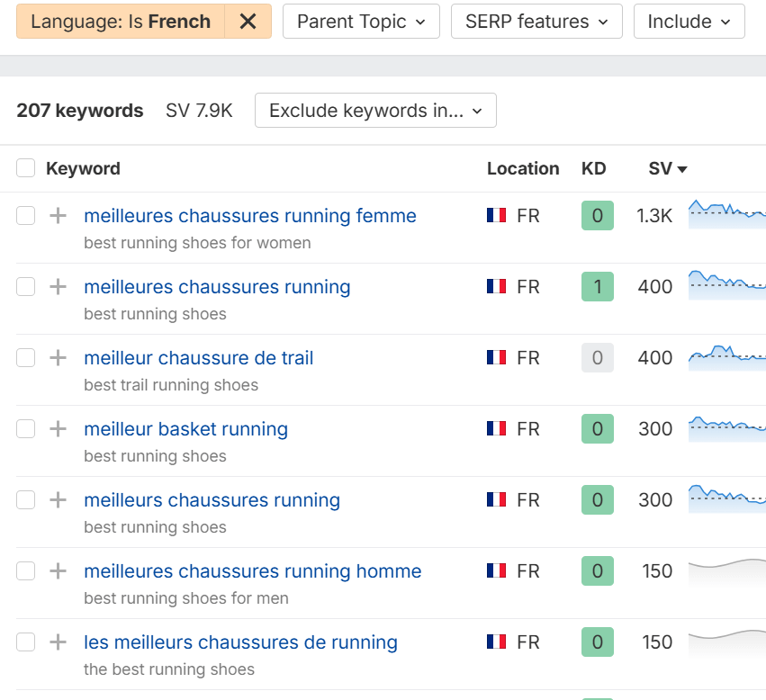Viewport: 766px width, 700px height.
Task: Add 'meilleures chaussures running femme' to list via plus icon
Action: click(58, 216)
